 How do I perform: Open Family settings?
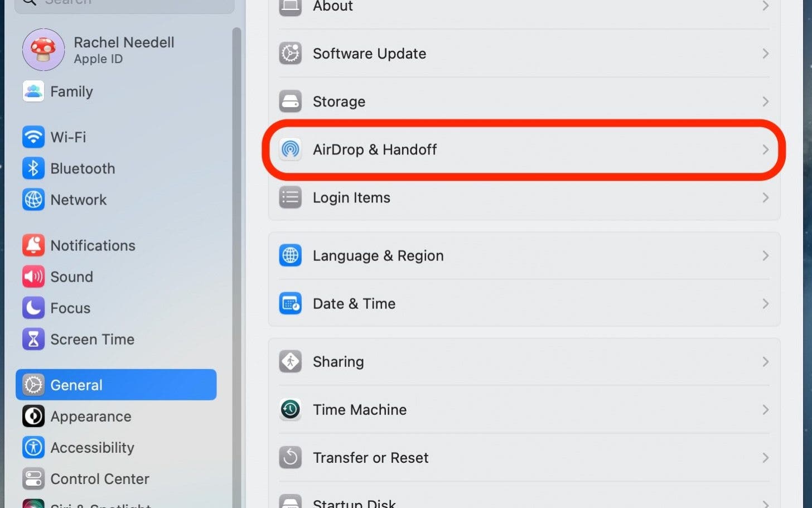(x=71, y=91)
